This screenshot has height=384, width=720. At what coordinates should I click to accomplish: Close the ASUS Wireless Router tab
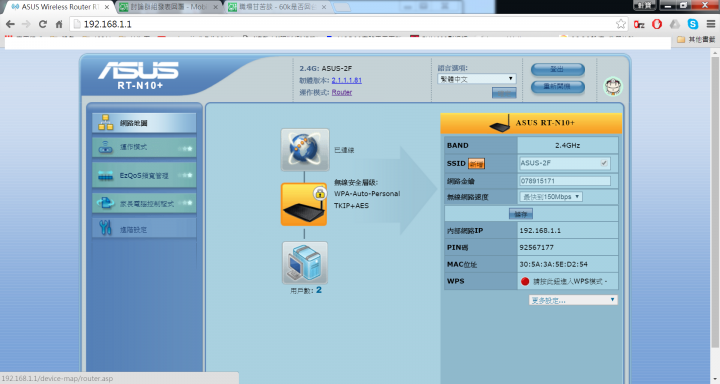click(107, 7)
